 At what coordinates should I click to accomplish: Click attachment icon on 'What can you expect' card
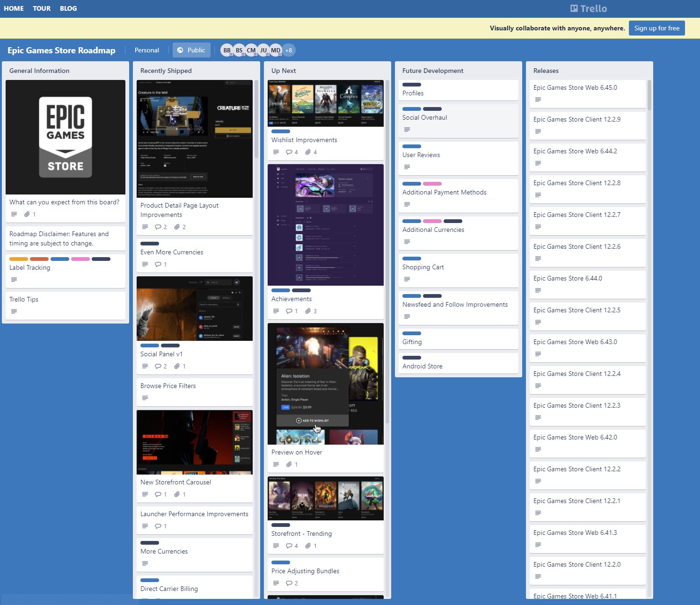click(x=27, y=214)
